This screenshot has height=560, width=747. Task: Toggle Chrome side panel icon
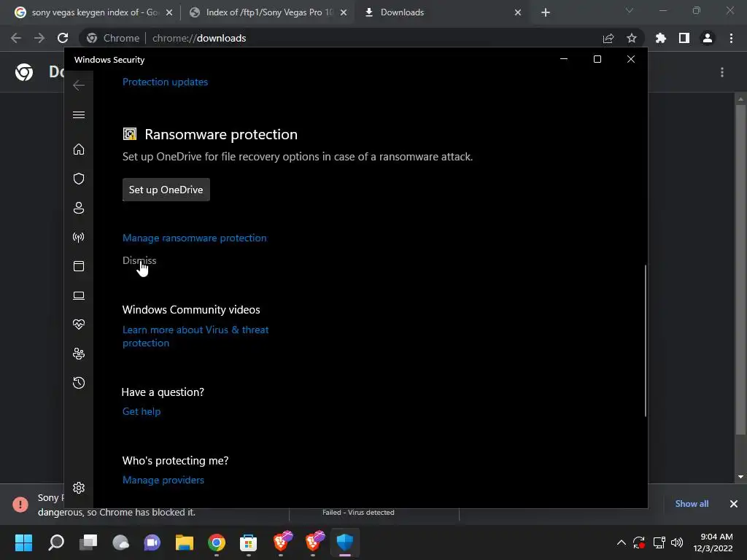tap(684, 38)
